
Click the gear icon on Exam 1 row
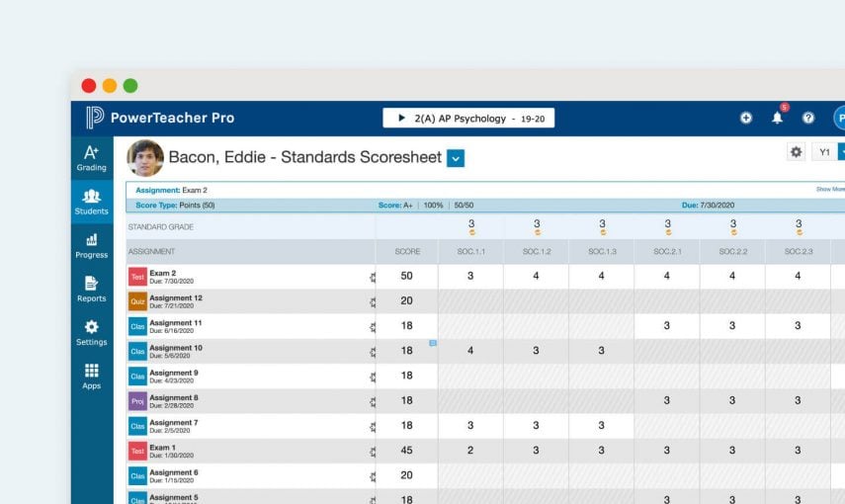pyautogui.click(x=373, y=452)
